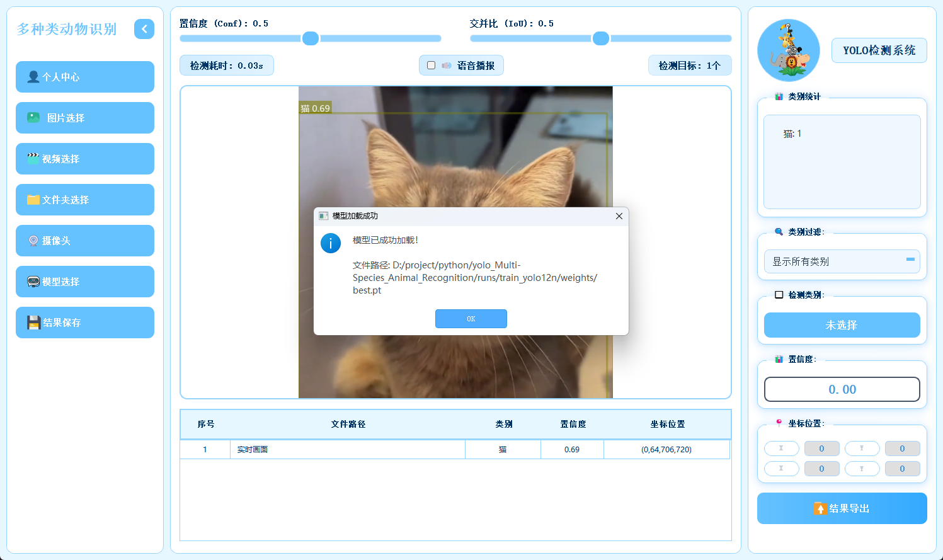Image resolution: width=943 pixels, height=560 pixels.
Task: Adjust the 置信度 Conf slider handle
Action: pyautogui.click(x=311, y=38)
